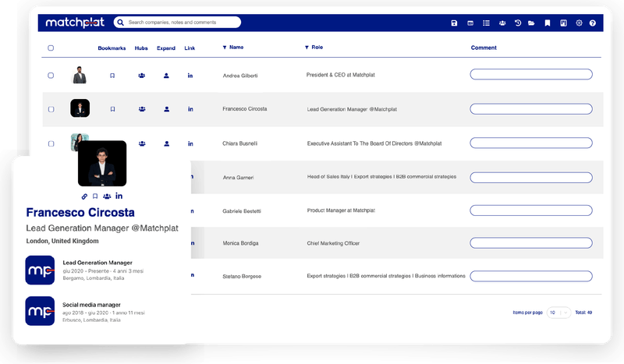Click the Link column header
The width and height of the screenshot is (624, 364).
190,48
